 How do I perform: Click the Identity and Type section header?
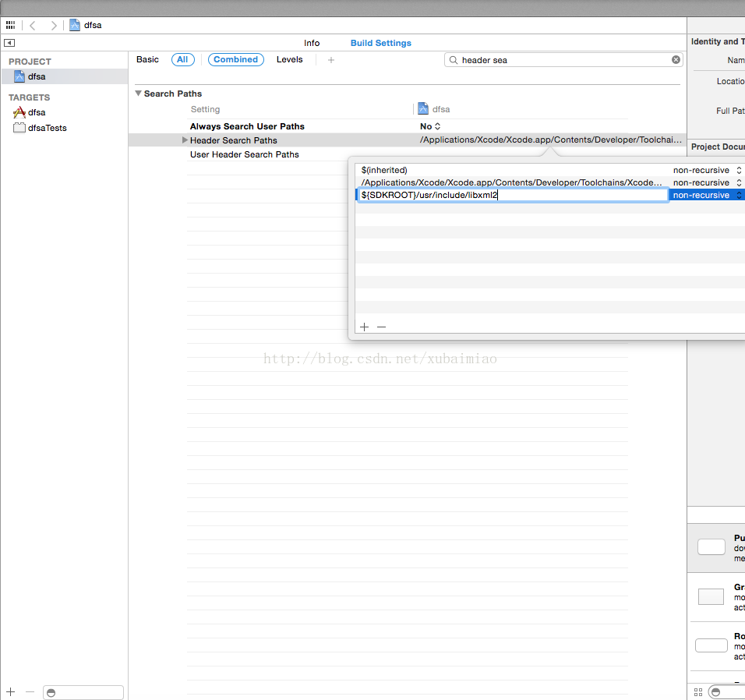tap(718, 42)
